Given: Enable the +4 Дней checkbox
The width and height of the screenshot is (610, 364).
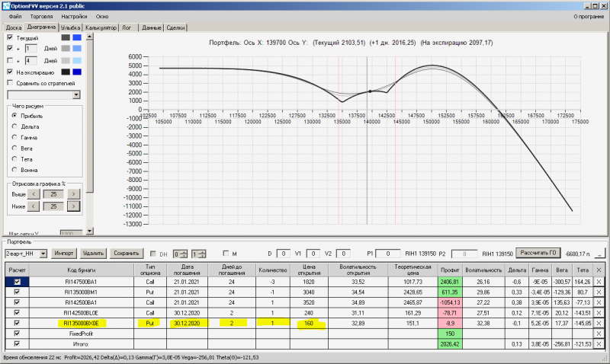Looking at the screenshot, I should [x=10, y=60].
